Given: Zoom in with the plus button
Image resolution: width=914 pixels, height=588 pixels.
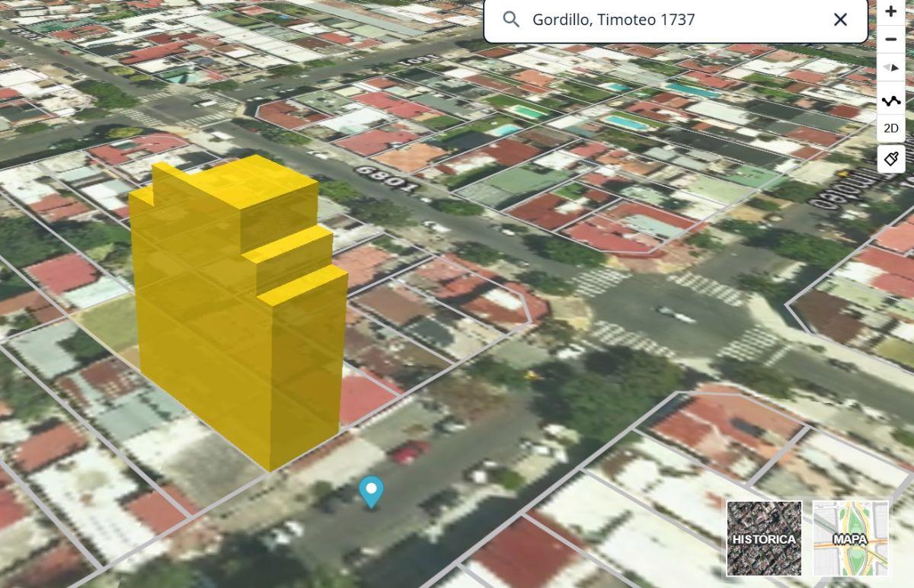Looking at the screenshot, I should tap(891, 11).
